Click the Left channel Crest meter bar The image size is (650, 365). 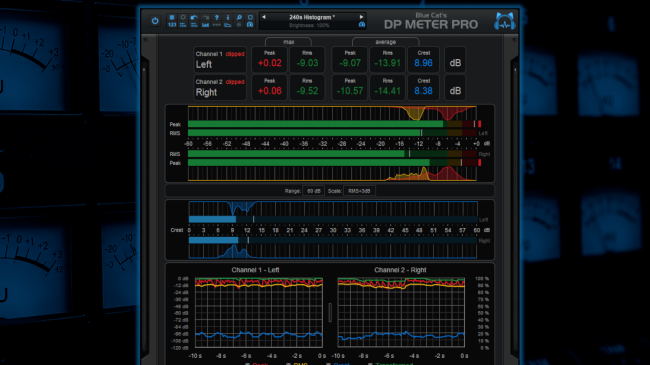(333, 219)
